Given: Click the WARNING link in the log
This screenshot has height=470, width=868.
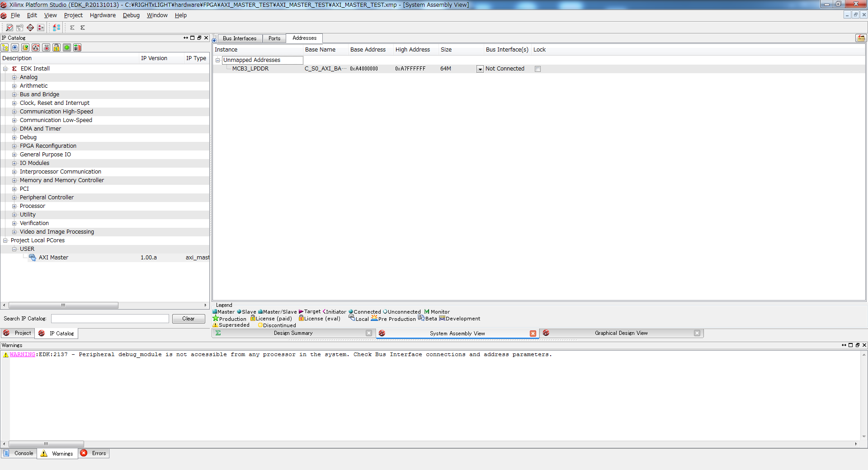Looking at the screenshot, I should [23, 355].
